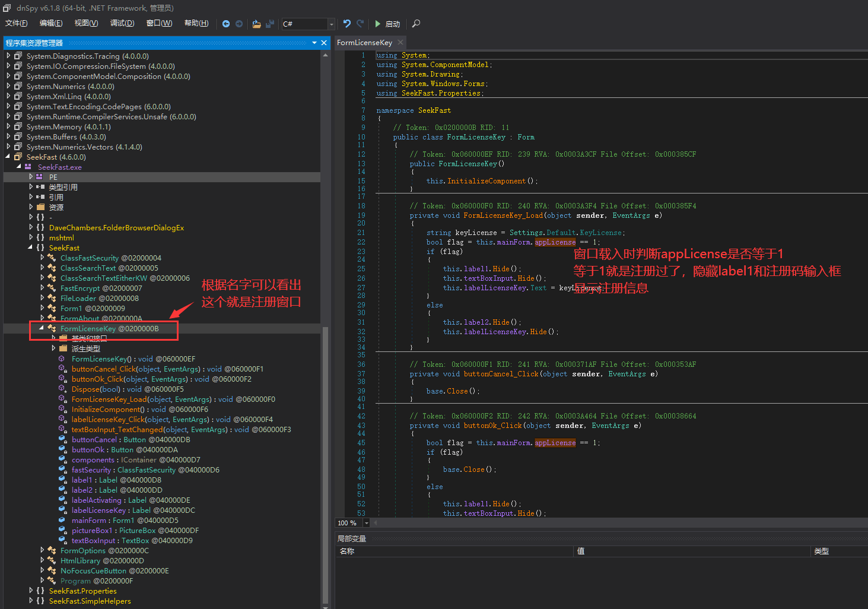
Task: Select the Program class node
Action: pos(96,581)
